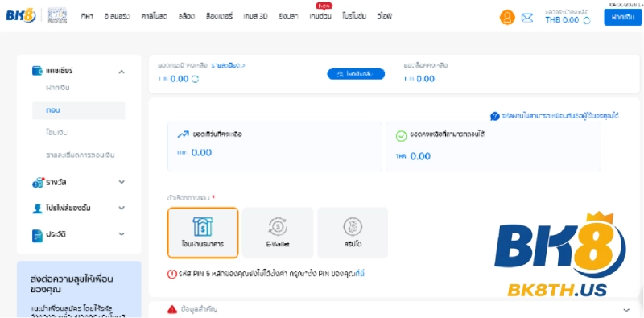Click the person icon beside โปรไฟล์ของฉัน
This screenshot has width=644, height=318.
37,209
